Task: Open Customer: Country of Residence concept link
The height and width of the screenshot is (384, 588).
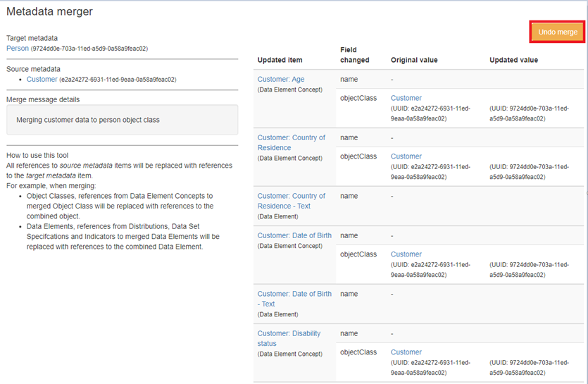Action: pyautogui.click(x=291, y=142)
